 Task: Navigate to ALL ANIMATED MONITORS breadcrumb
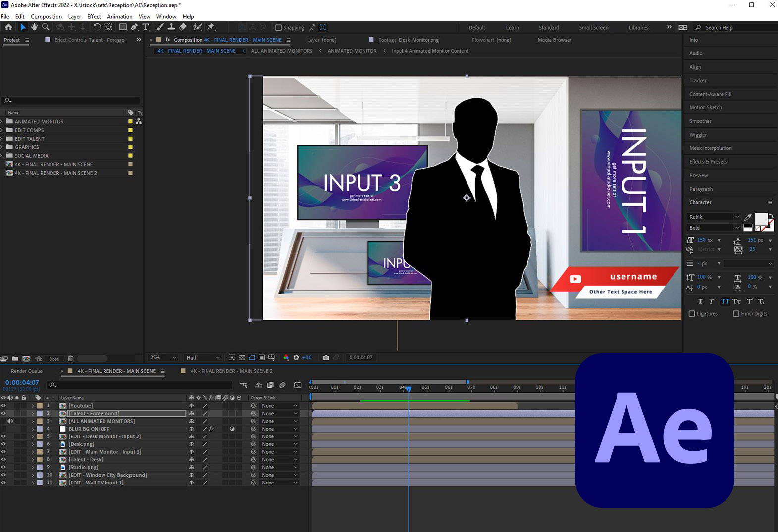[281, 51]
